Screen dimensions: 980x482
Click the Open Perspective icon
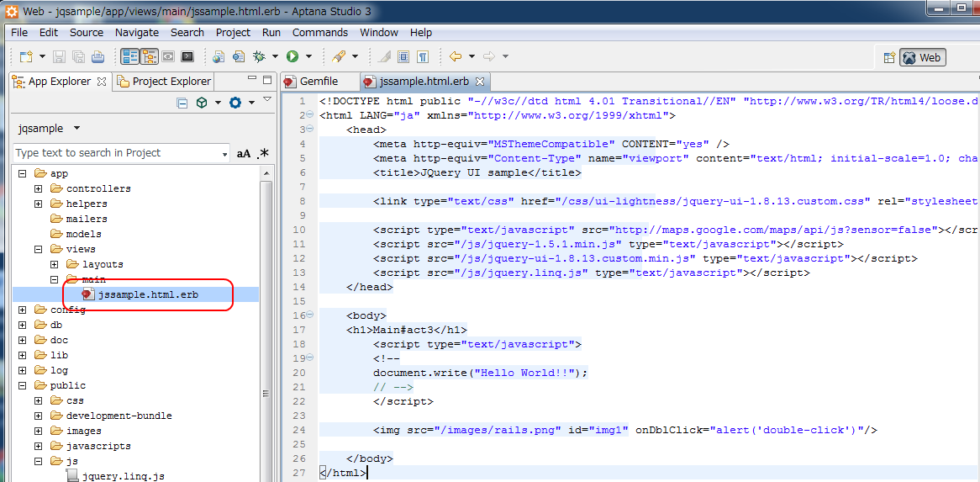coord(890,57)
